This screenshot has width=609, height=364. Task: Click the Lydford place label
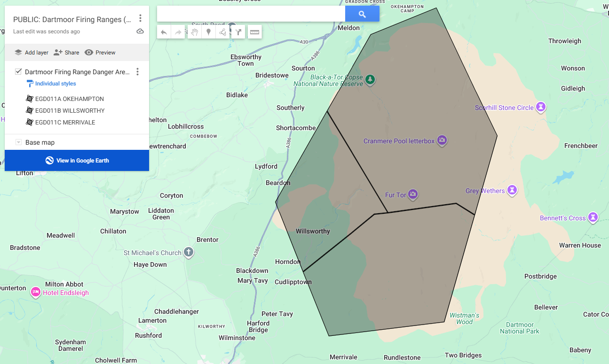point(266,166)
